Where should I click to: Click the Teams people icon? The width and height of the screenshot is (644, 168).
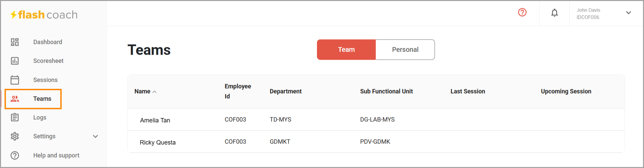tap(15, 99)
